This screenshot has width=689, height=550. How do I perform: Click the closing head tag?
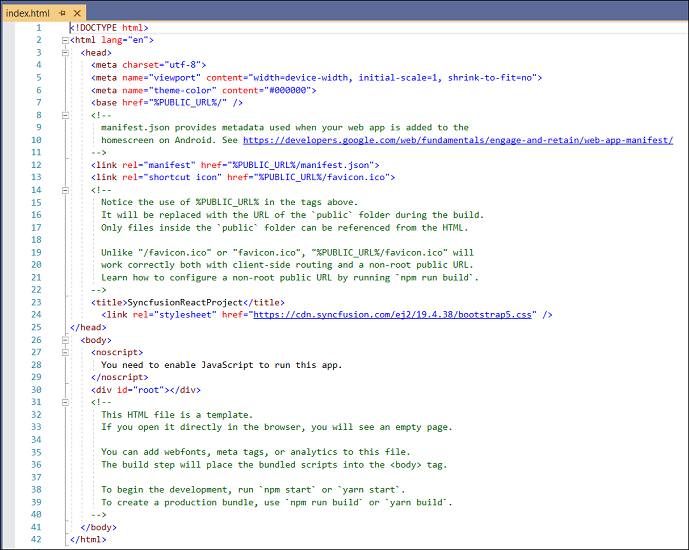coord(88,327)
